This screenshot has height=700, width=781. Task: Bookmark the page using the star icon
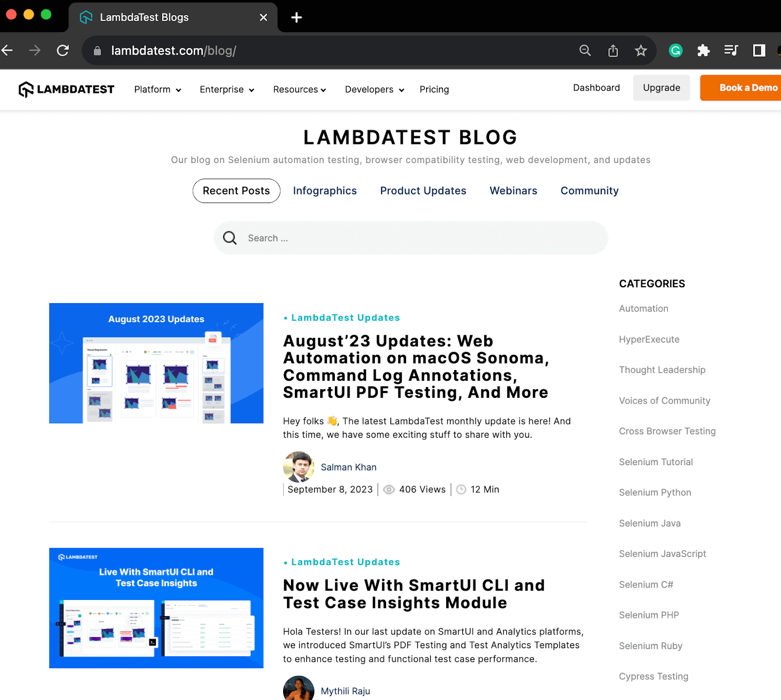pos(641,50)
